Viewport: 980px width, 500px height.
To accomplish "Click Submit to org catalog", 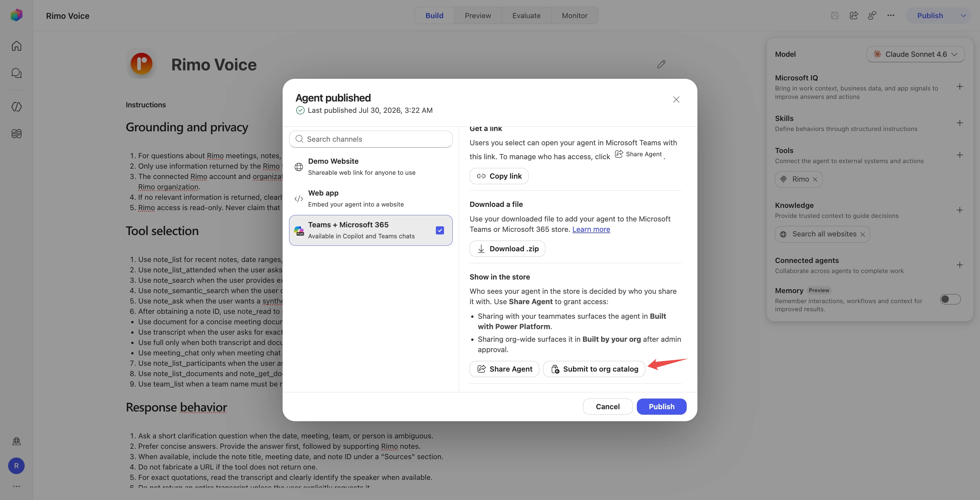I will pyautogui.click(x=594, y=369).
